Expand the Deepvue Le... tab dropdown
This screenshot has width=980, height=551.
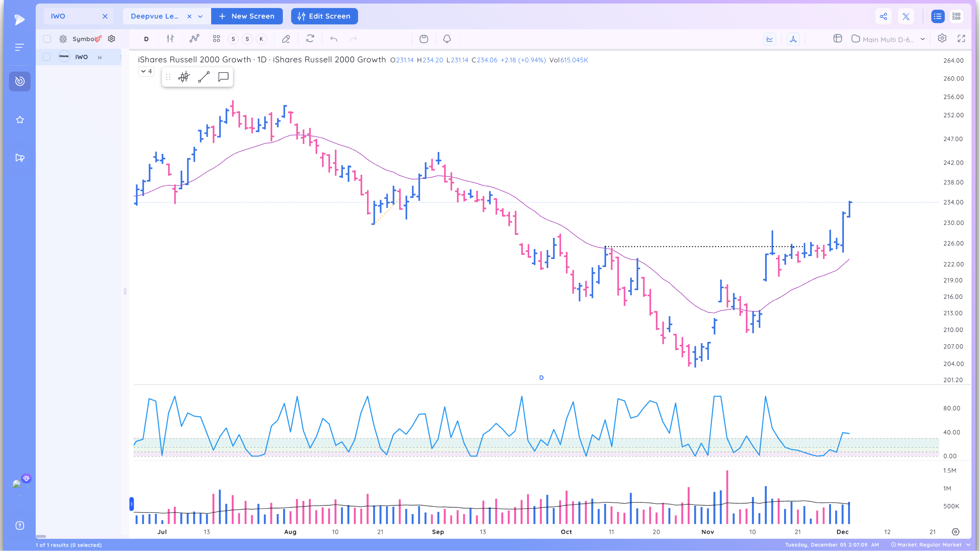point(201,16)
